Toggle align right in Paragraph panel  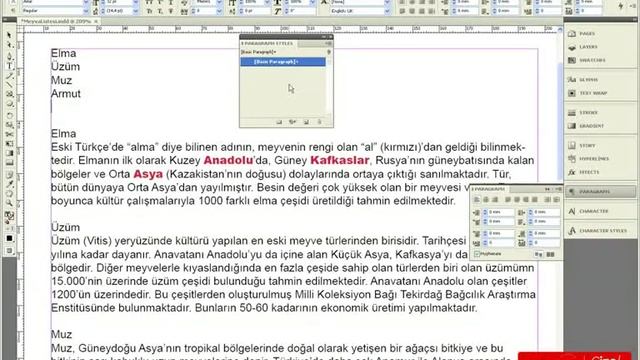[495, 200]
